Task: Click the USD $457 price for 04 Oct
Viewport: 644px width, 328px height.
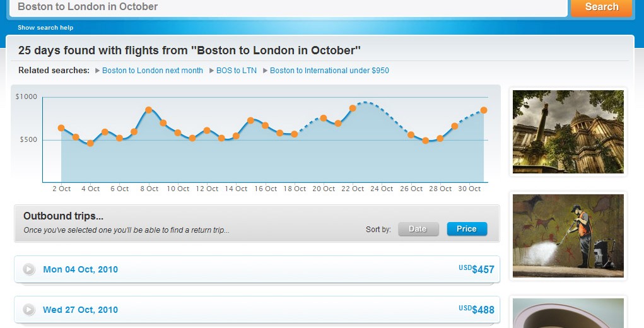Action: [477, 269]
